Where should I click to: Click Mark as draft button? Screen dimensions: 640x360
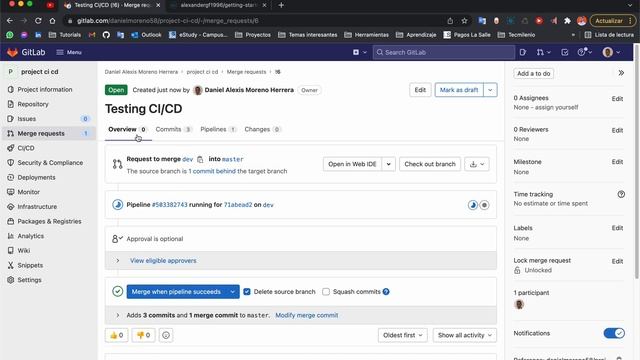[459, 90]
